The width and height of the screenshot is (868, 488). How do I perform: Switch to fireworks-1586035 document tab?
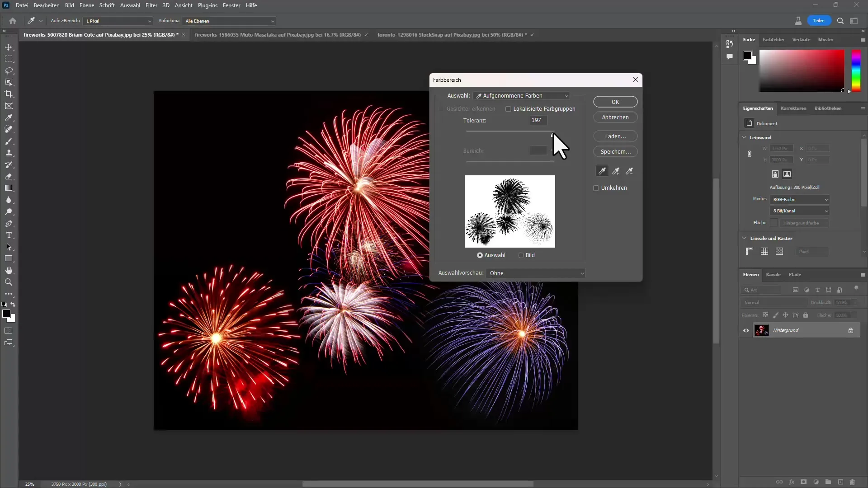click(278, 35)
